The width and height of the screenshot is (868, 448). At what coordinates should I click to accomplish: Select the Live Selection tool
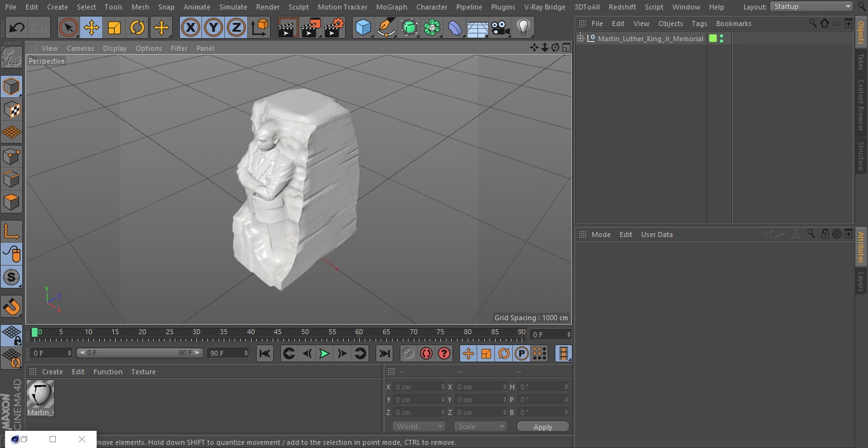69,27
